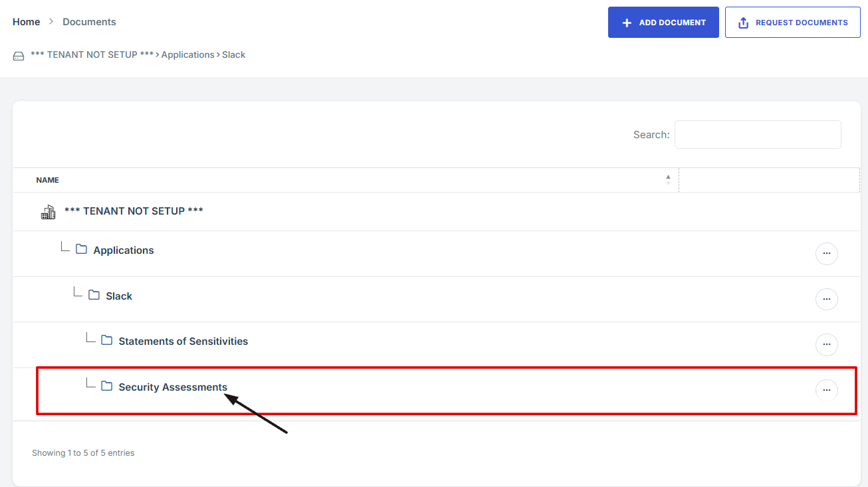Open the Home breadcrumb link
This screenshot has height=487, width=868.
[x=27, y=22]
